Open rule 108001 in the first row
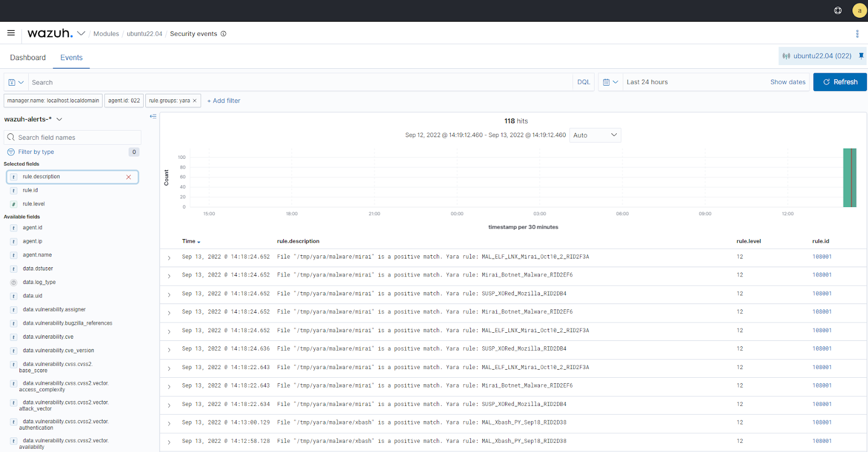This screenshot has width=868, height=452. tap(822, 257)
